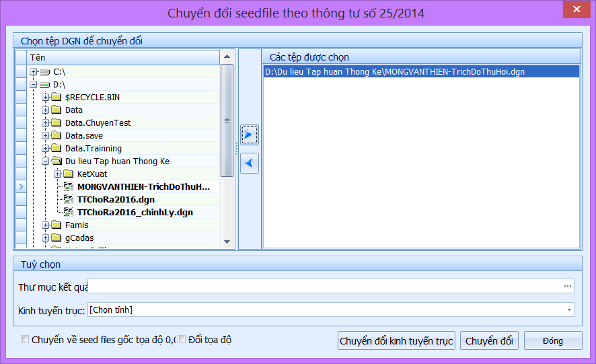Click the D:\ drive icon
Screen dimensions: 596x364
pyautogui.click(x=44, y=85)
